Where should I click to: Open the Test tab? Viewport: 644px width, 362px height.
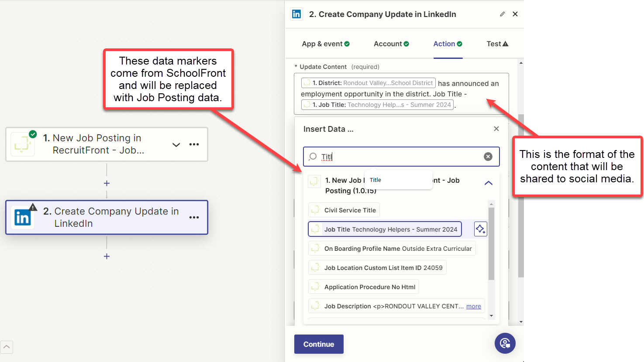497,44
